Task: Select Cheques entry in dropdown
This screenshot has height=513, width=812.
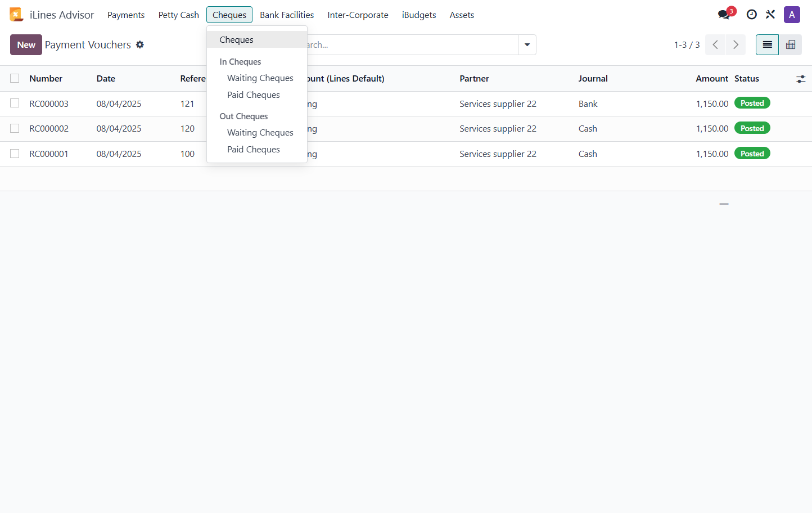Action: pyautogui.click(x=257, y=40)
